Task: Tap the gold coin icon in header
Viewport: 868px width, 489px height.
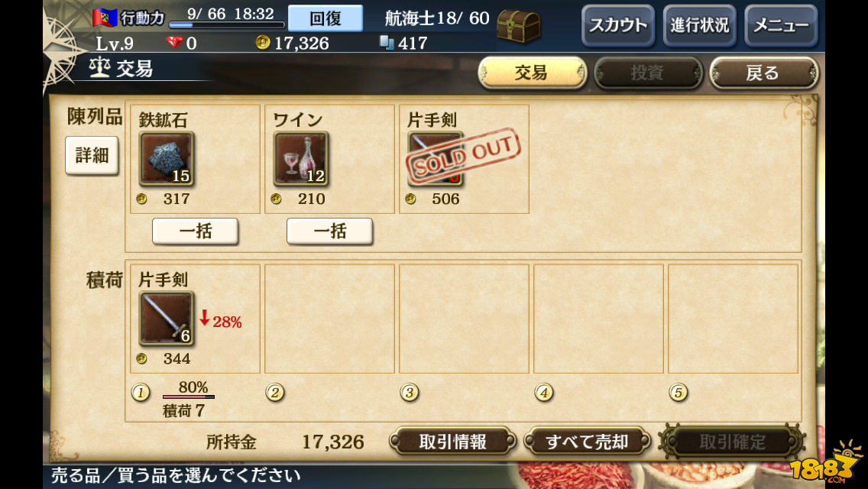Action: 262,42
